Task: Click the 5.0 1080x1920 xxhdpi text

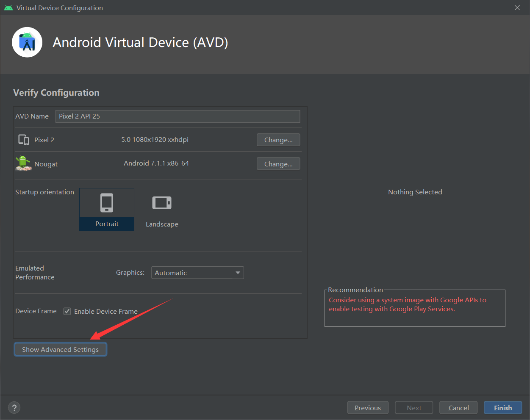Action: tap(155, 139)
